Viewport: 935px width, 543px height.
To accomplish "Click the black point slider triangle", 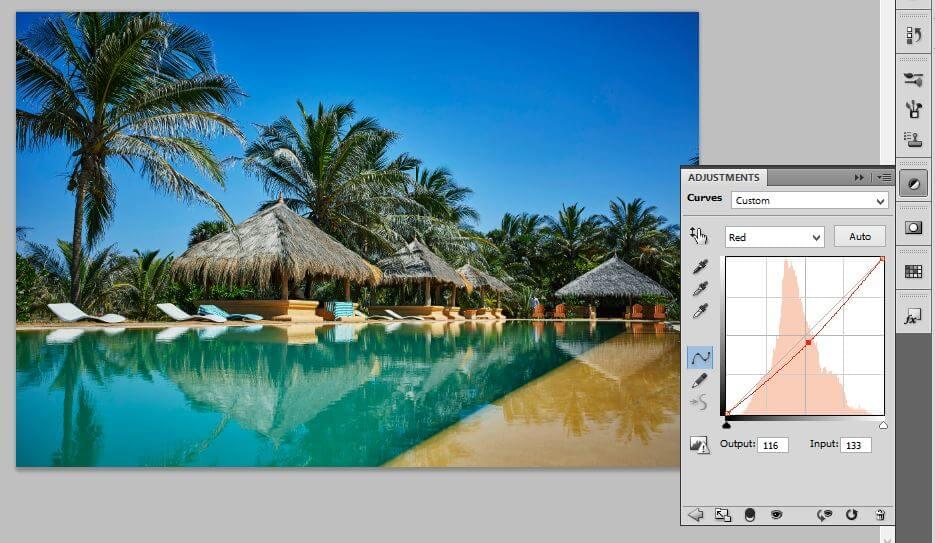I will (x=726, y=425).
